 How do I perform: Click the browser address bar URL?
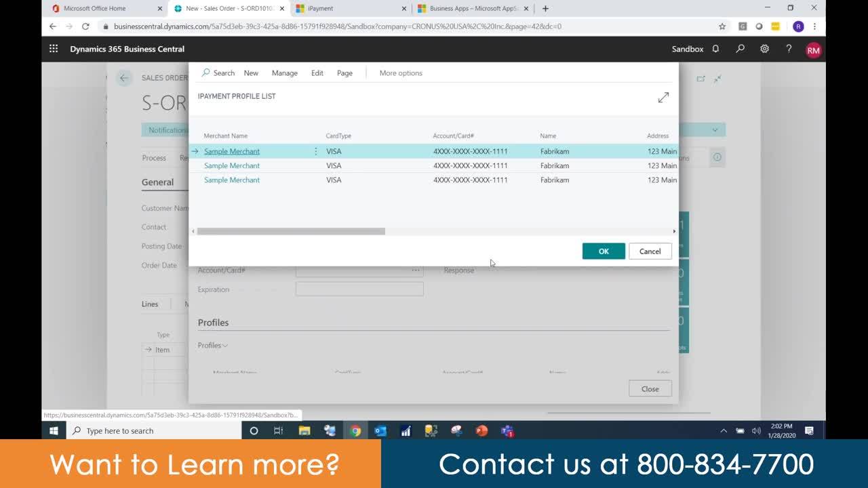point(338,26)
